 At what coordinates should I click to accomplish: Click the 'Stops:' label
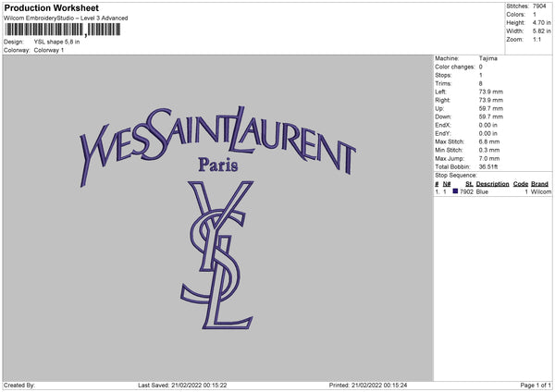[443, 76]
